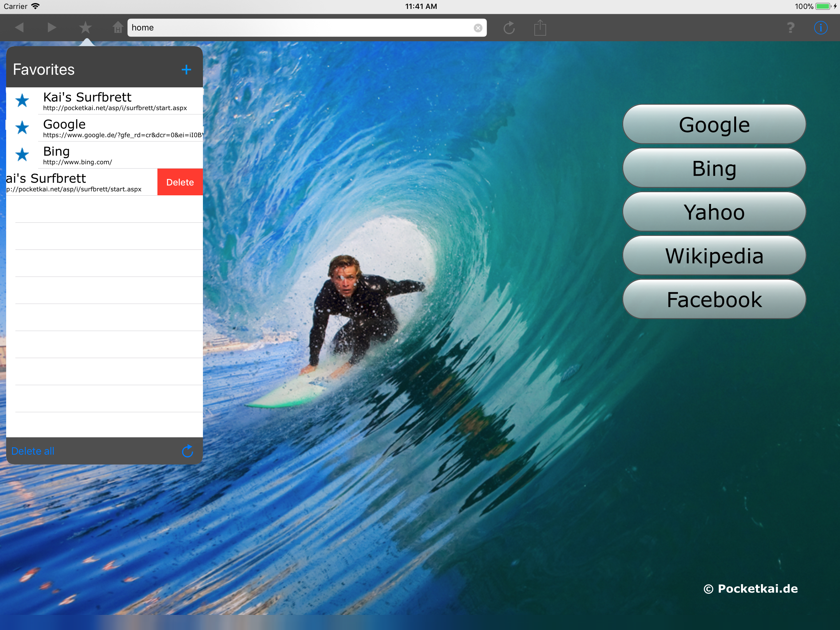
Task: Click the Pocketkai.de copyright link
Action: click(x=751, y=588)
